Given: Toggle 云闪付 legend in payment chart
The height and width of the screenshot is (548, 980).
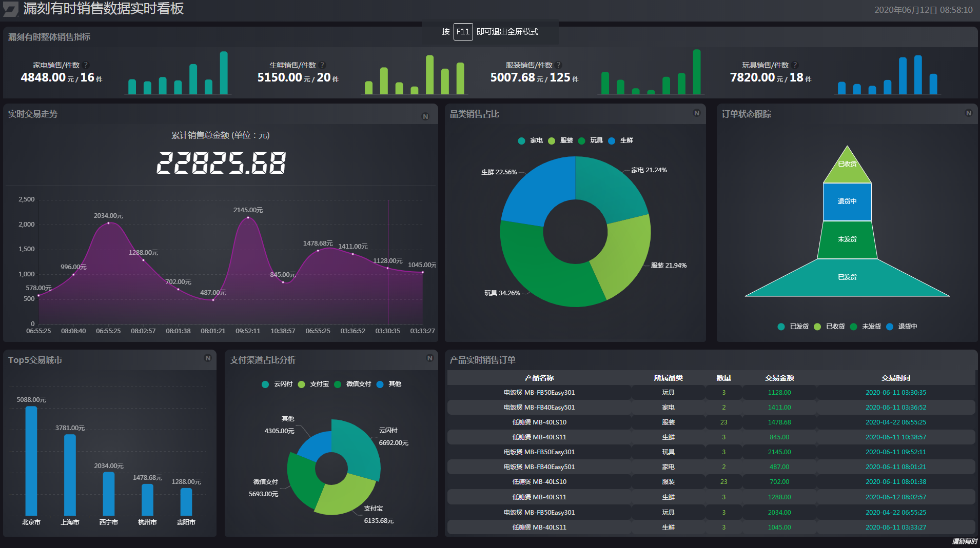Looking at the screenshot, I should coord(277,384).
